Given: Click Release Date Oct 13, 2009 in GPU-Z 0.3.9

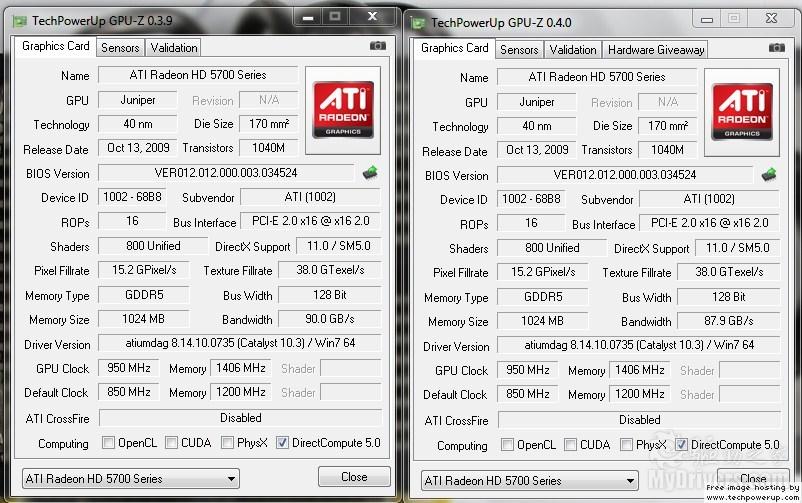Looking at the screenshot, I should (x=138, y=148).
